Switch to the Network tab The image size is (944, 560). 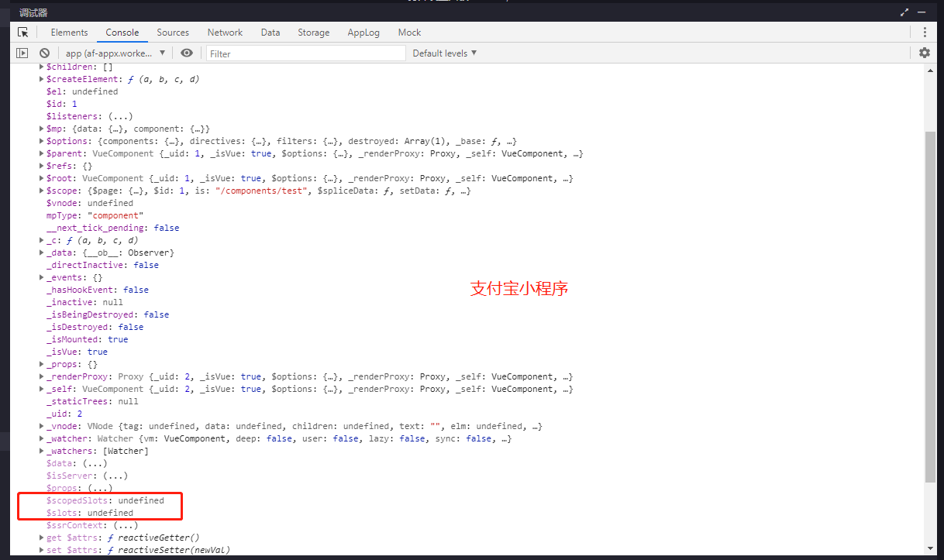(225, 33)
